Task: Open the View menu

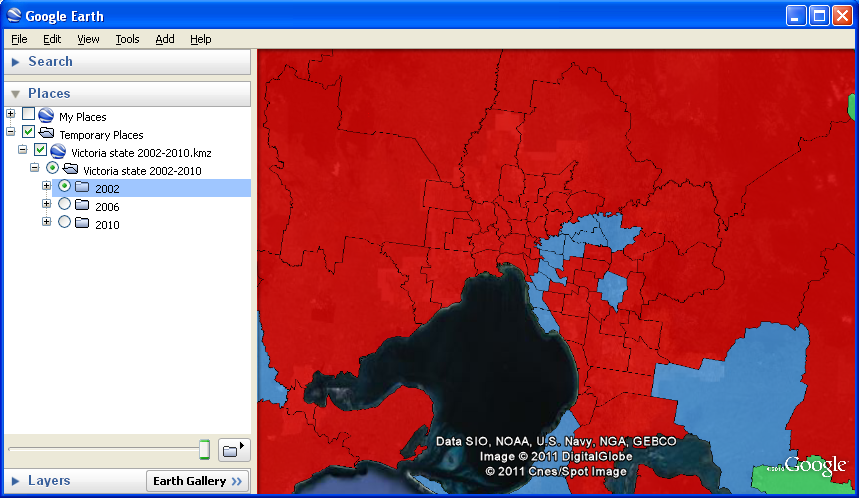Action: (88, 39)
